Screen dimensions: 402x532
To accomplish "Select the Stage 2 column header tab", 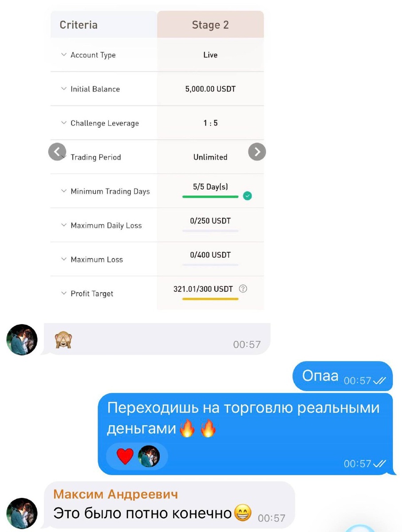I will click(210, 25).
